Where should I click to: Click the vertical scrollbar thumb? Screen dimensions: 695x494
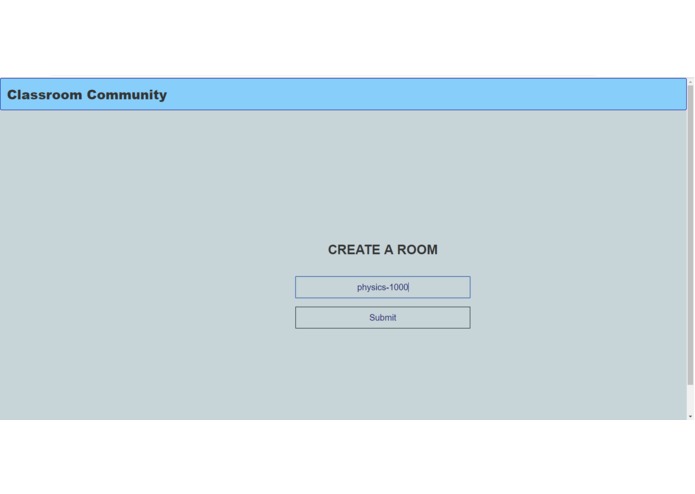pyautogui.click(x=690, y=235)
